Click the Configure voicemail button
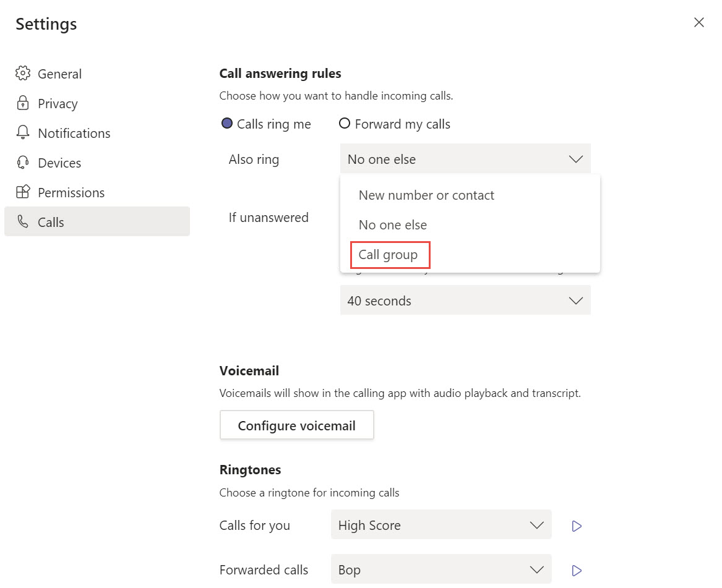The width and height of the screenshot is (722, 588). (x=296, y=425)
